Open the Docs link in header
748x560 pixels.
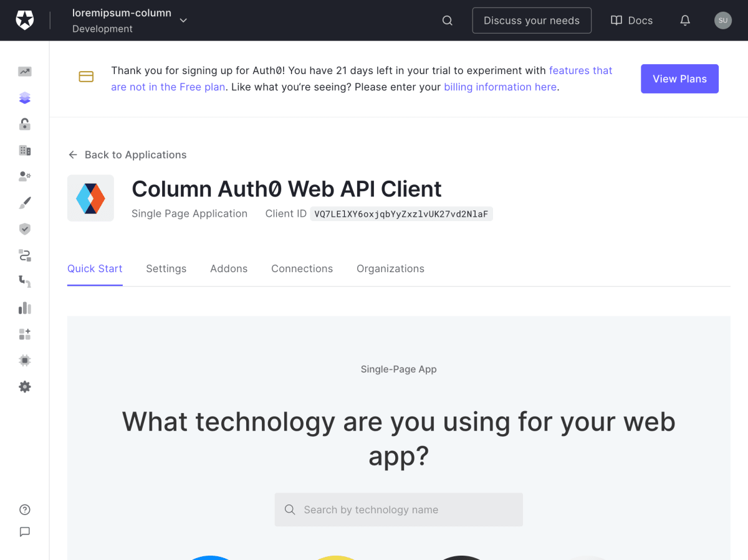coord(631,21)
